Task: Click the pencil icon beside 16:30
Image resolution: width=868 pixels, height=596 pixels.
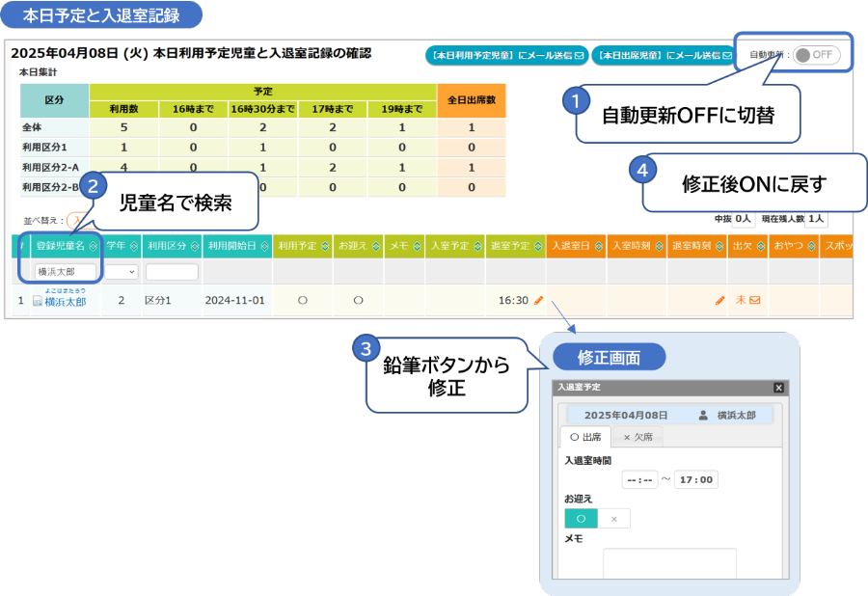Action: 538,301
